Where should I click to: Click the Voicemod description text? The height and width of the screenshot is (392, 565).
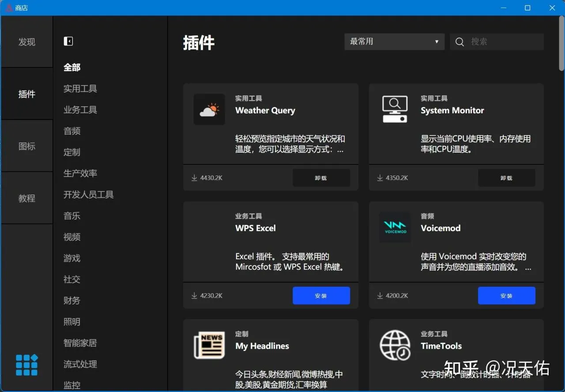[x=476, y=262]
